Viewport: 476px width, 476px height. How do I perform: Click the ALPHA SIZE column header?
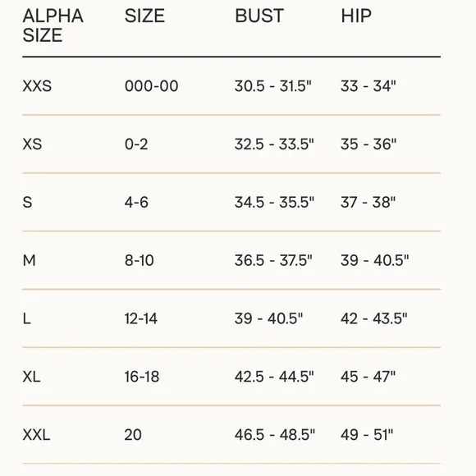pos(53,25)
